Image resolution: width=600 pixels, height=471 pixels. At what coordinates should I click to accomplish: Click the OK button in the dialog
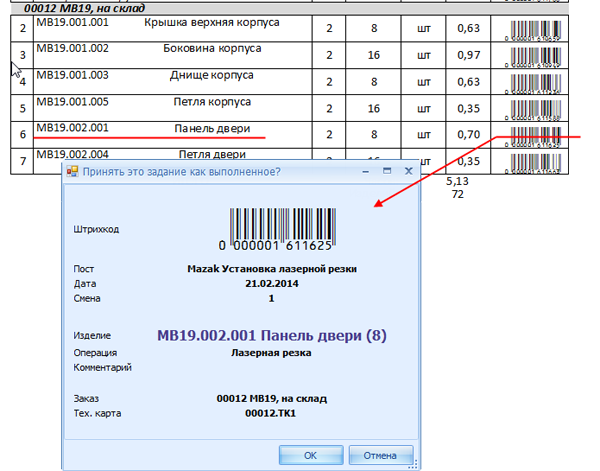pos(311,455)
